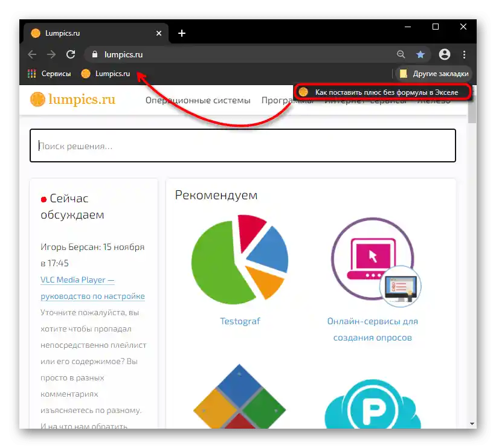Open the Операционные системы menu item
The image size is (496, 448).
click(x=198, y=100)
